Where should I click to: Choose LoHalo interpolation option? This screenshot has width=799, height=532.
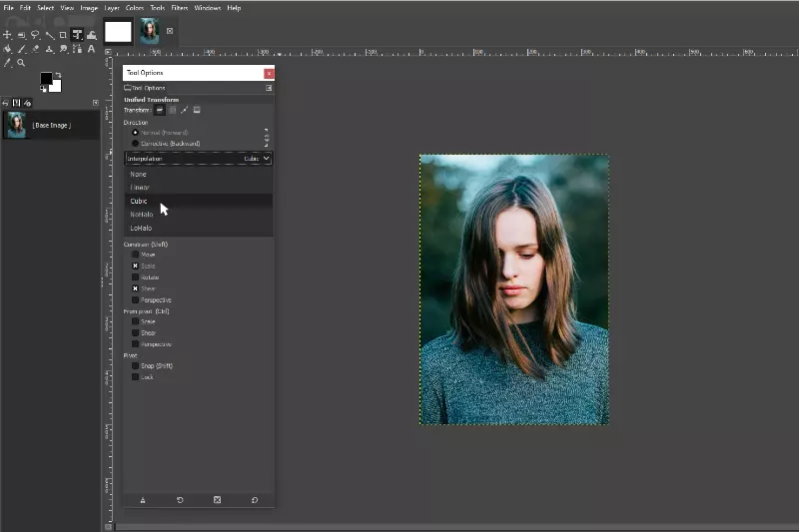[x=199, y=229]
